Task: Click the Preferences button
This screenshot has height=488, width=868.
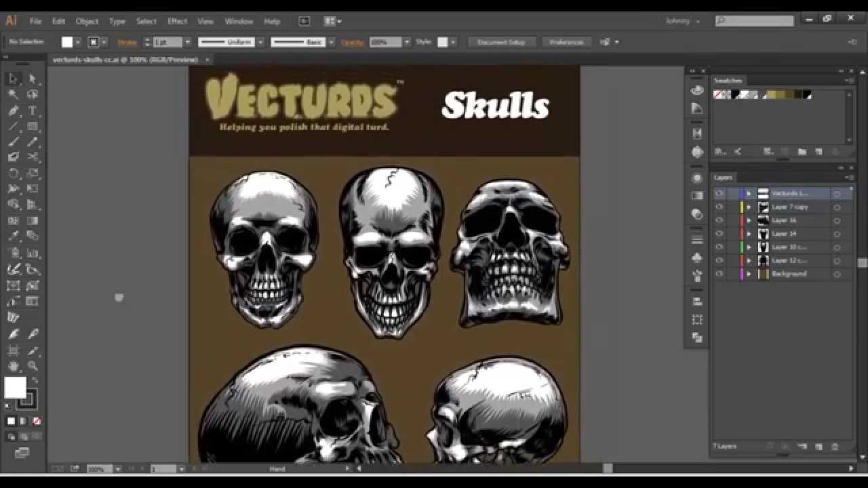Action: 566,42
